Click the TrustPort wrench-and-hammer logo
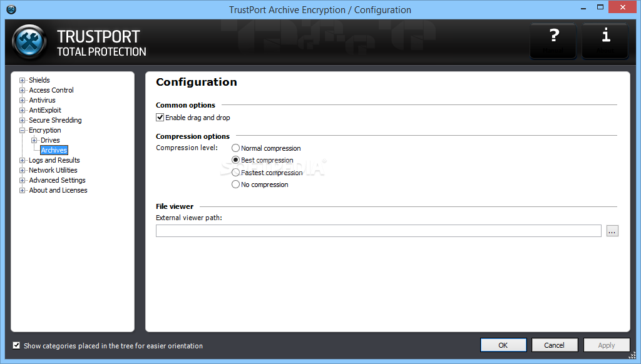The width and height of the screenshot is (641, 364). (29, 43)
